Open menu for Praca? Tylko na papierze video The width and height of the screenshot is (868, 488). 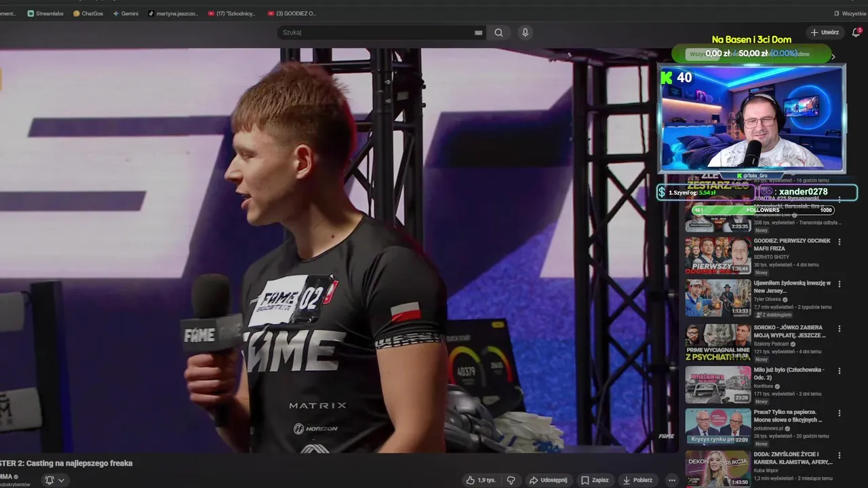(840, 413)
